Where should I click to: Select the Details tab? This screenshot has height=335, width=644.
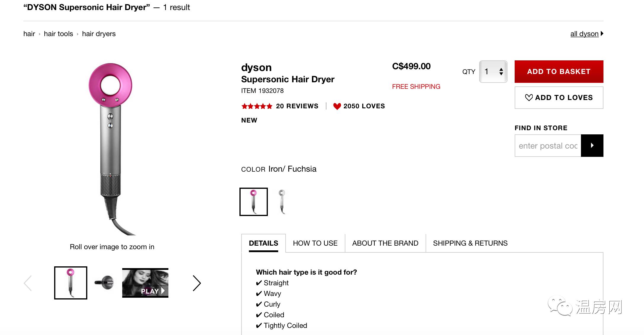[x=263, y=243]
